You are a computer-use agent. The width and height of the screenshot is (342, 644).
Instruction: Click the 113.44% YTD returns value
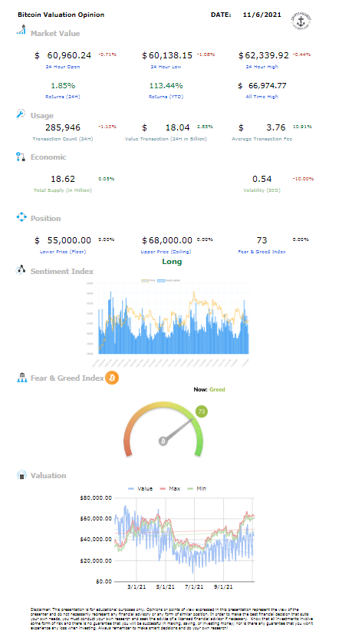166,86
